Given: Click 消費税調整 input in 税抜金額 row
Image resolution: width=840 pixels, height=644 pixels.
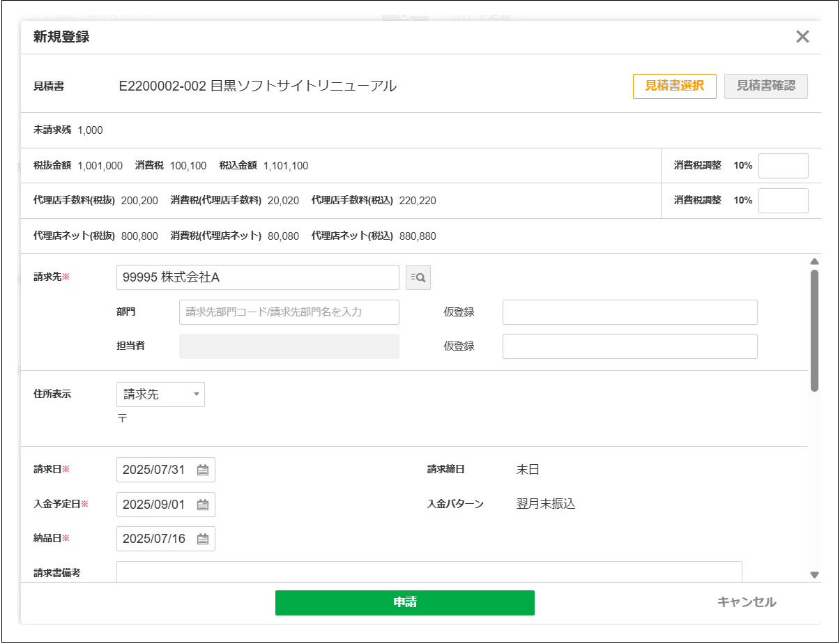Looking at the screenshot, I should click(x=783, y=166).
